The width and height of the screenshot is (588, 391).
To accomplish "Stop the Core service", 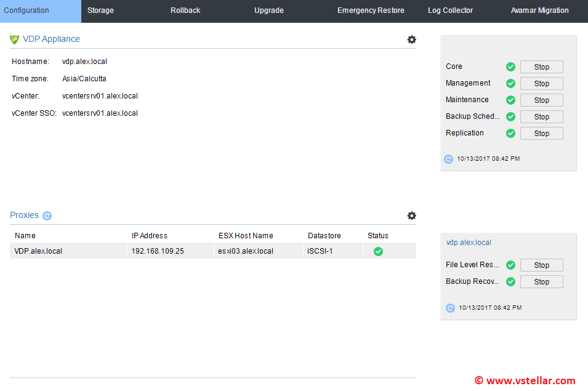I will click(x=541, y=67).
